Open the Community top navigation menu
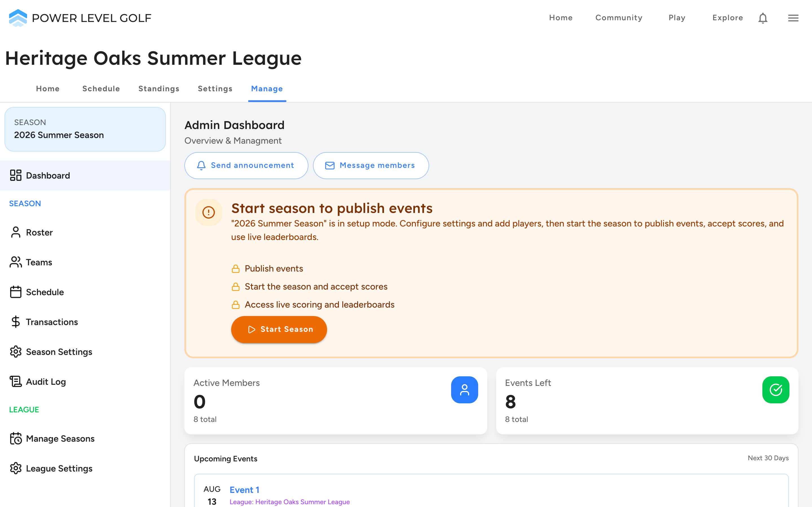The width and height of the screenshot is (812, 507). [619, 18]
